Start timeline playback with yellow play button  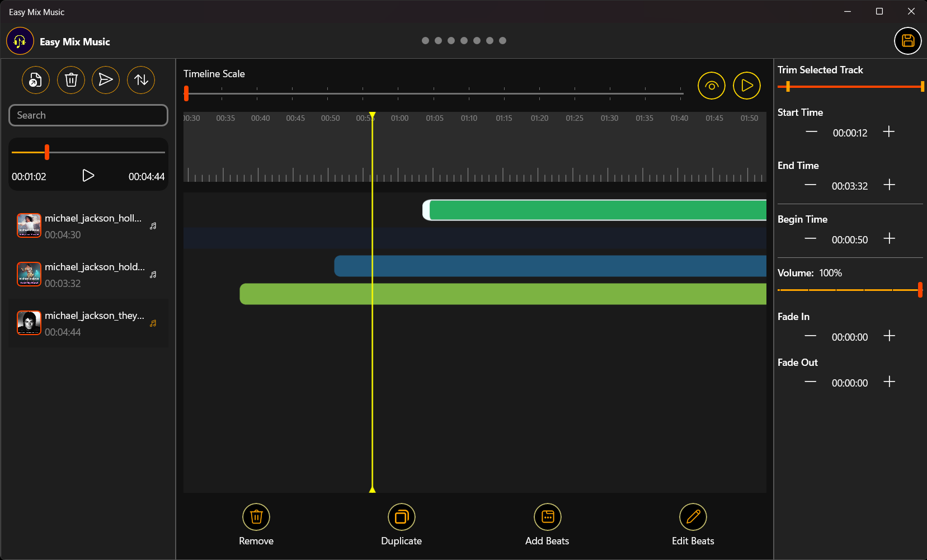point(746,85)
